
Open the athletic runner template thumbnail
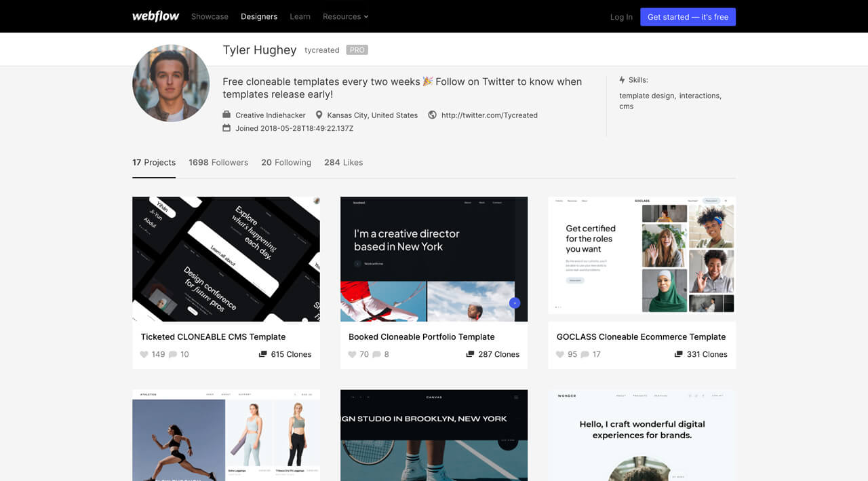(x=226, y=435)
